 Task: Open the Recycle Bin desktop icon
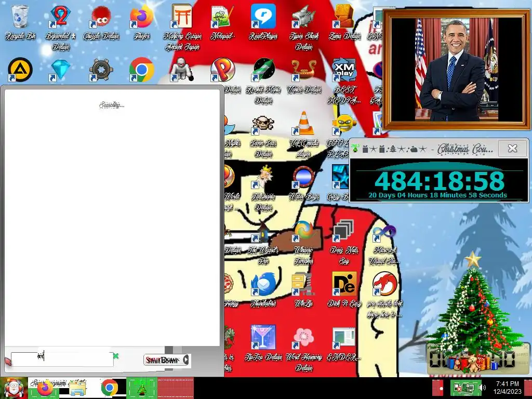[20, 21]
